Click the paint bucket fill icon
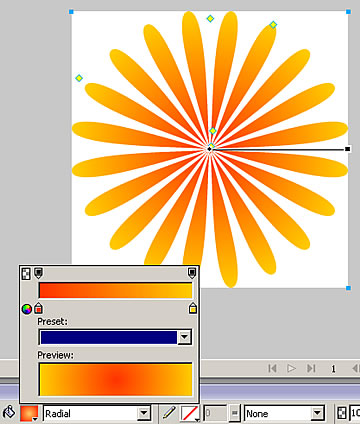360x424 pixels. pyautogui.click(x=9, y=412)
